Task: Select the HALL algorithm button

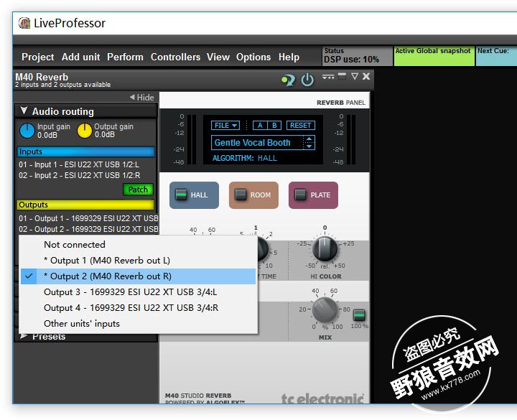Action: pyautogui.click(x=194, y=195)
